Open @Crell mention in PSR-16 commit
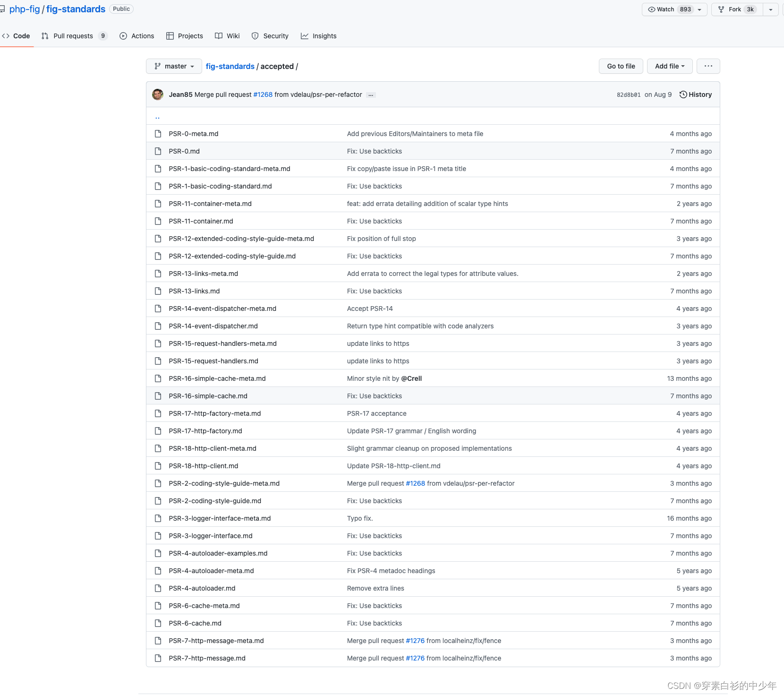Image resolution: width=784 pixels, height=695 pixels. click(x=411, y=378)
